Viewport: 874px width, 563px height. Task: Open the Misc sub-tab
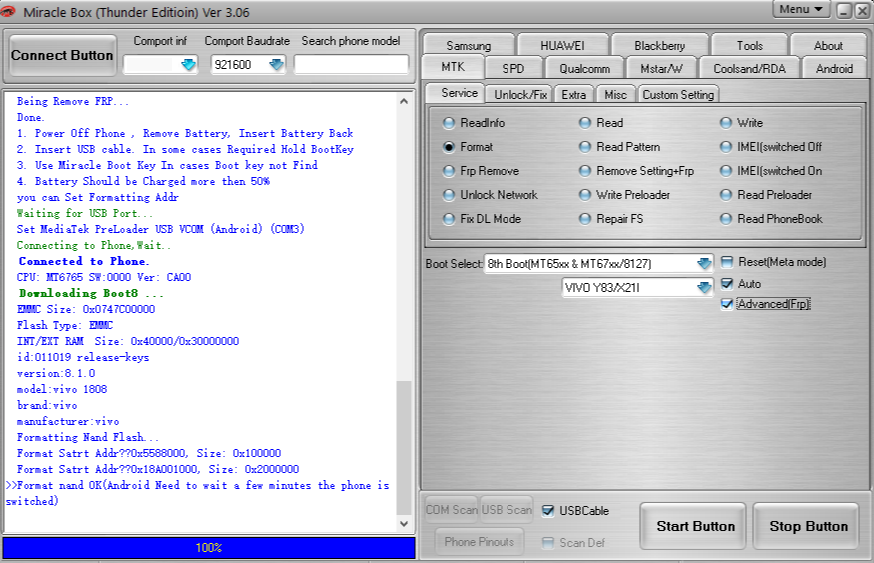[615, 95]
